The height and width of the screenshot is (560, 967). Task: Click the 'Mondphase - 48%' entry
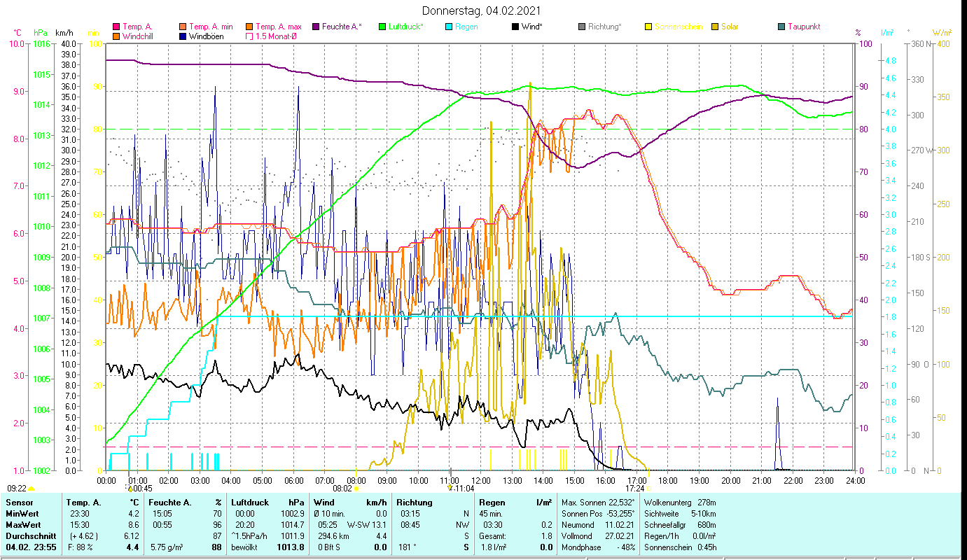click(x=599, y=547)
